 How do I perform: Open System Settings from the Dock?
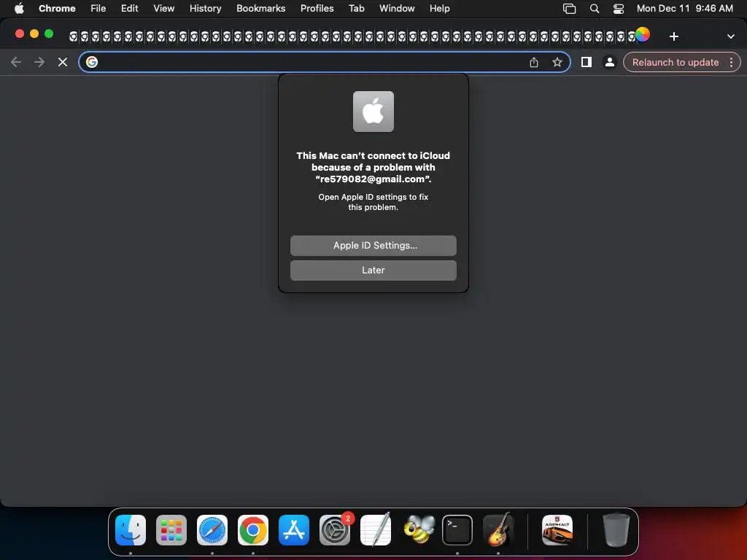(335, 530)
